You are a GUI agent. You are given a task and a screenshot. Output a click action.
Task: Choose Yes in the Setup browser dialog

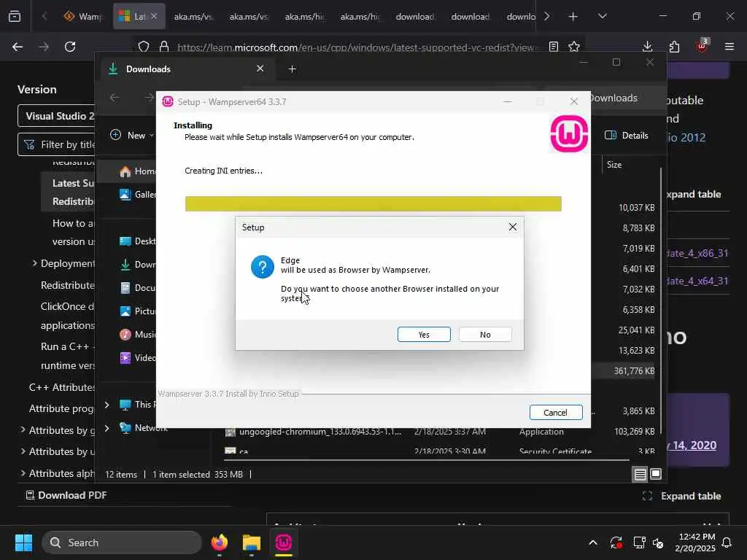point(424,334)
